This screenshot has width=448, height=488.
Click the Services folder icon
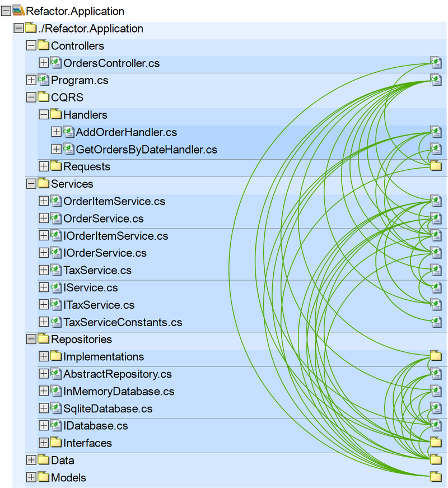(43, 183)
